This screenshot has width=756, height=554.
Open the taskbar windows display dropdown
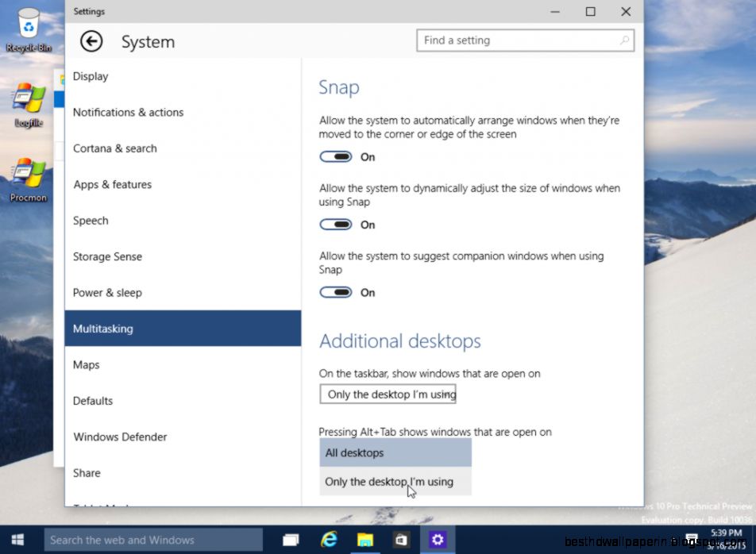(388, 394)
